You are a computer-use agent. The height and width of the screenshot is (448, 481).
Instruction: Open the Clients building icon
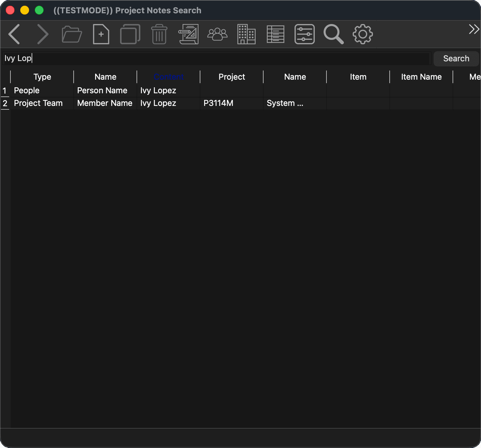tap(247, 34)
